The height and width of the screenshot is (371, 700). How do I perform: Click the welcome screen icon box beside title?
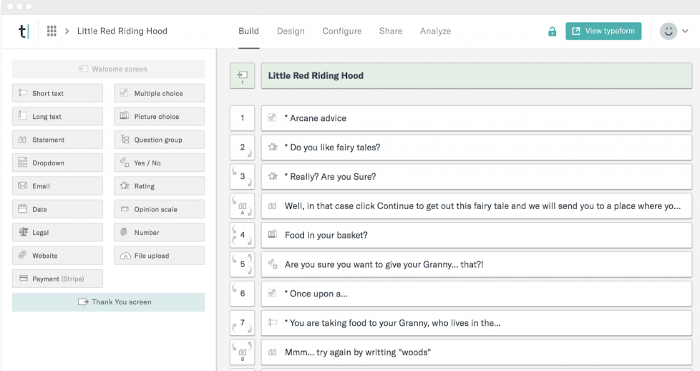point(242,76)
